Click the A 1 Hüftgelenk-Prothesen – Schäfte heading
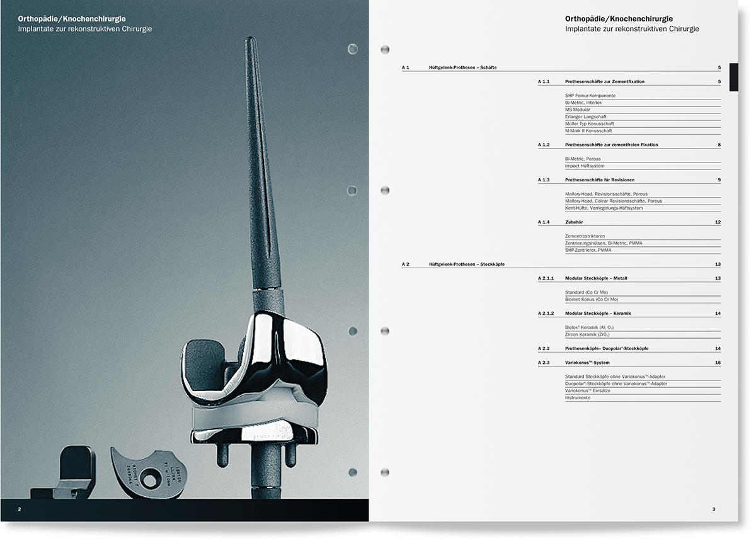This screenshot has width=756, height=539. point(462,67)
